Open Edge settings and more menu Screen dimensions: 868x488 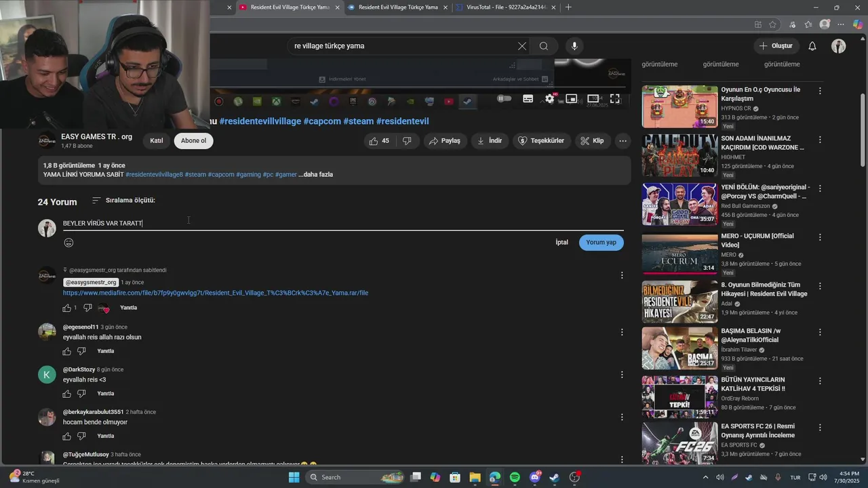pos(842,24)
